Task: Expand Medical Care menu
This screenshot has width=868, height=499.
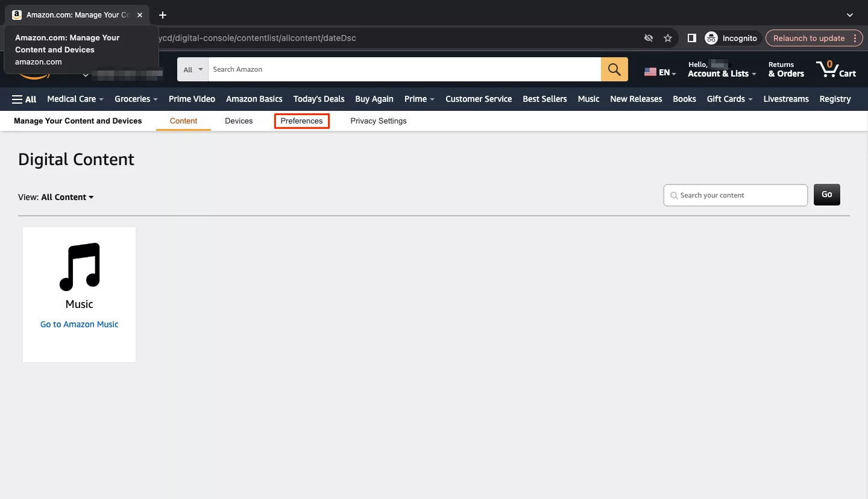Action: point(75,99)
